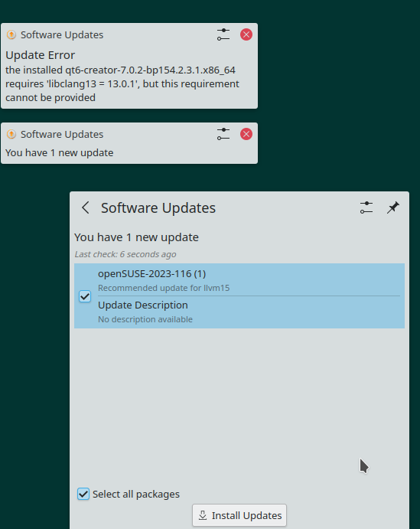The width and height of the screenshot is (420, 529).
Task: Click the panel heading 'You have 1 new update'
Action: click(136, 237)
